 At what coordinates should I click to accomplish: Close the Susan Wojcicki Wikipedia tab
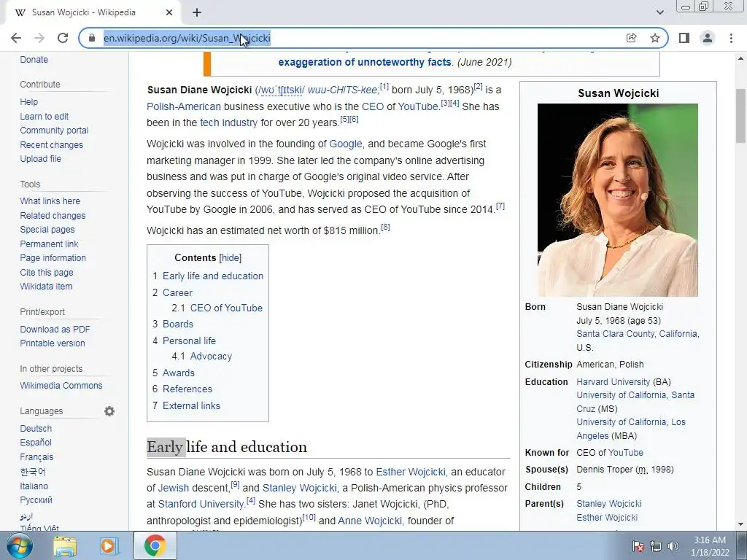coord(169,12)
